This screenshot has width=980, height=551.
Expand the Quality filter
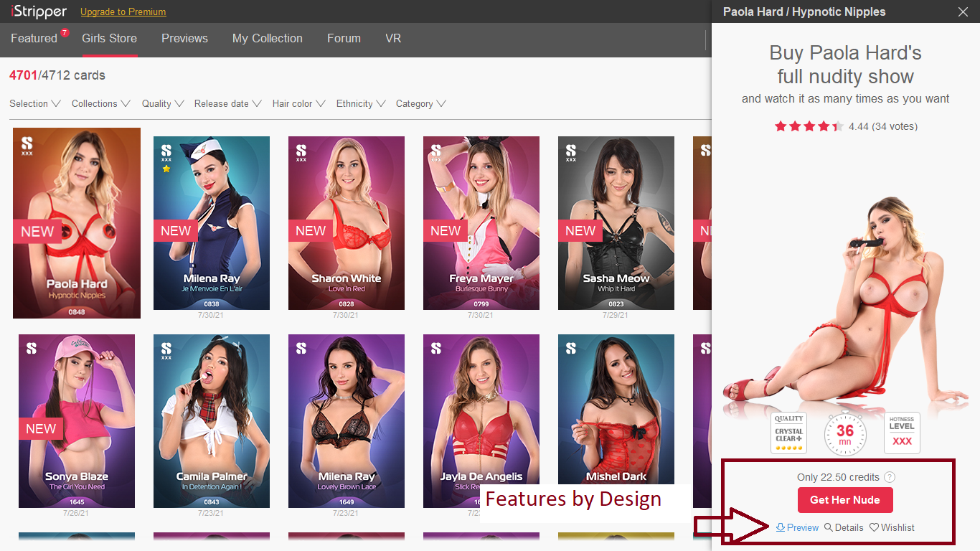click(x=163, y=103)
